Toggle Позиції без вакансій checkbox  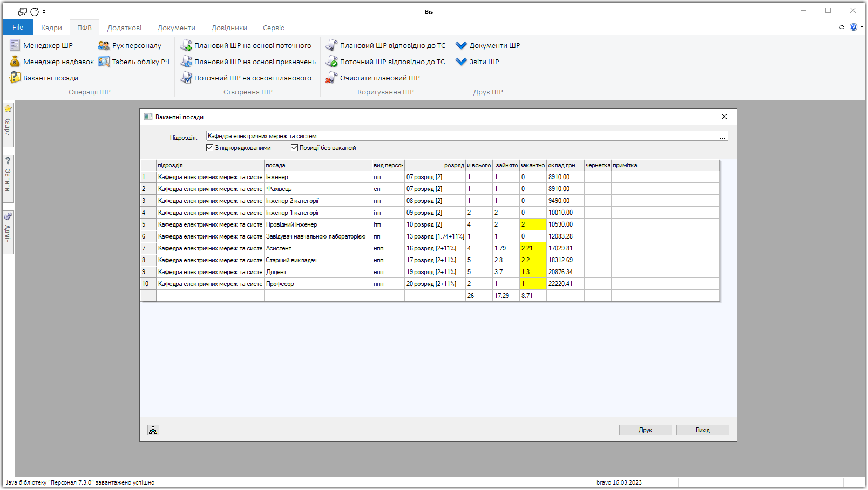[x=294, y=148]
